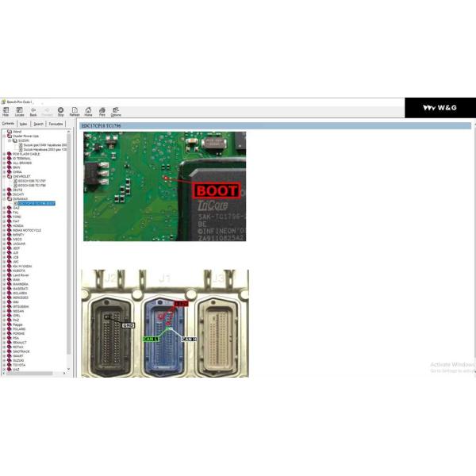Click the tree horizontal scrollbar
The height and width of the screenshot is (476, 476).
point(29,374)
